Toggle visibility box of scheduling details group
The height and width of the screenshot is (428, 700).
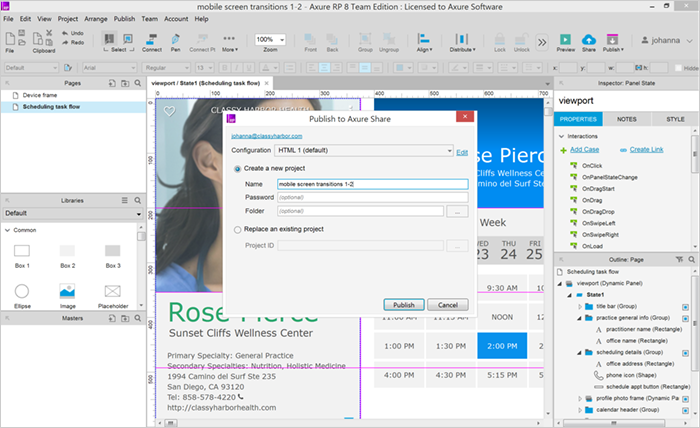(x=685, y=353)
